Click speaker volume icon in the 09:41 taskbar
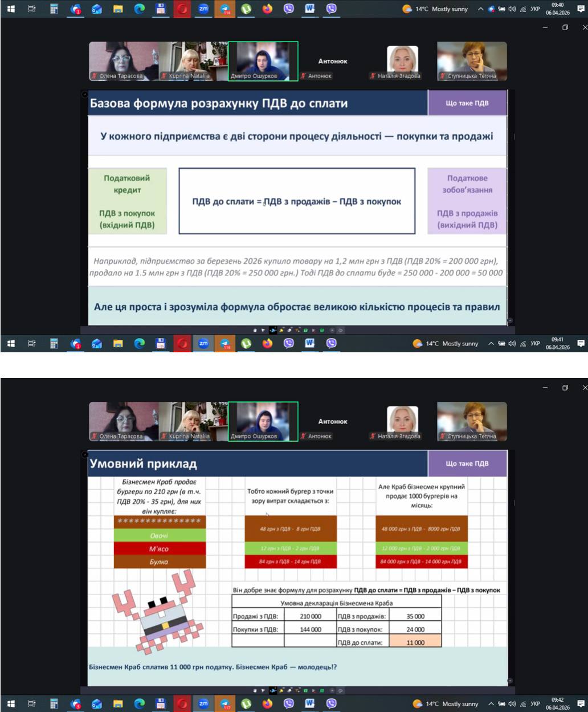Screen dimensions: 588x712 (511, 344)
